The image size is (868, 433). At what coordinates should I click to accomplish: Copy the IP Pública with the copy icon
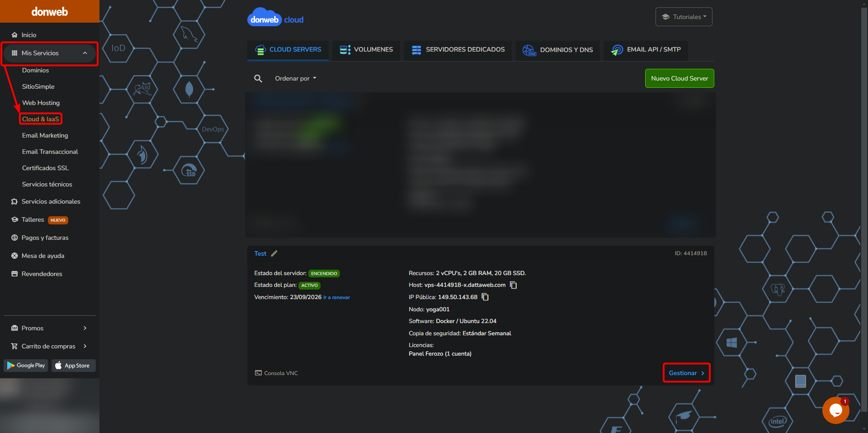tap(485, 297)
